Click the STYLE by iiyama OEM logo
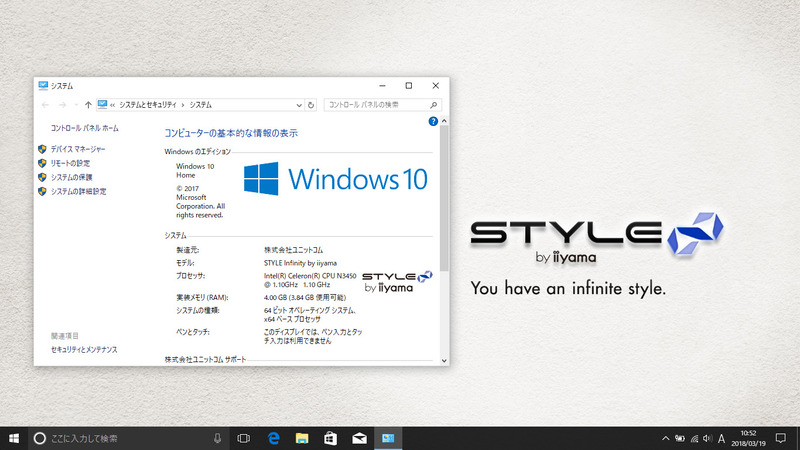Screen dimensions: 800x450 click(397, 282)
